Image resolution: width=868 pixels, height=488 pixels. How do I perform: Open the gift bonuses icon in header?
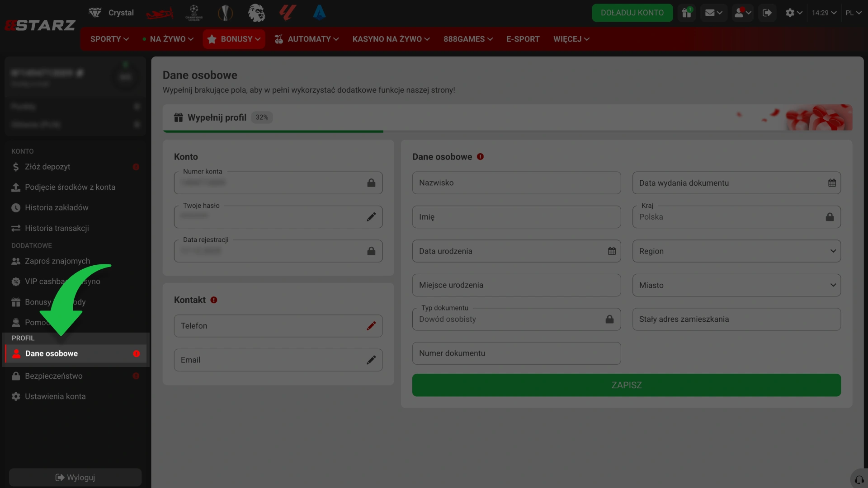[x=687, y=13]
